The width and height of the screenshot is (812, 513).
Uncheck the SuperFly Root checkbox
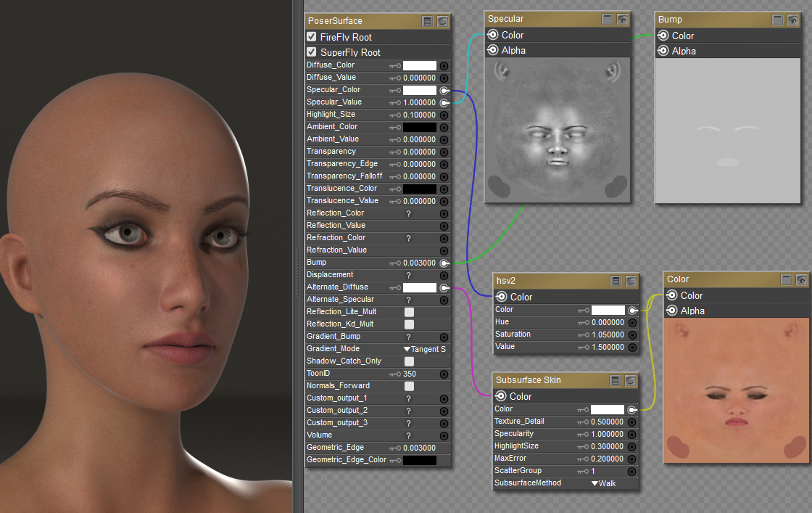click(x=312, y=52)
